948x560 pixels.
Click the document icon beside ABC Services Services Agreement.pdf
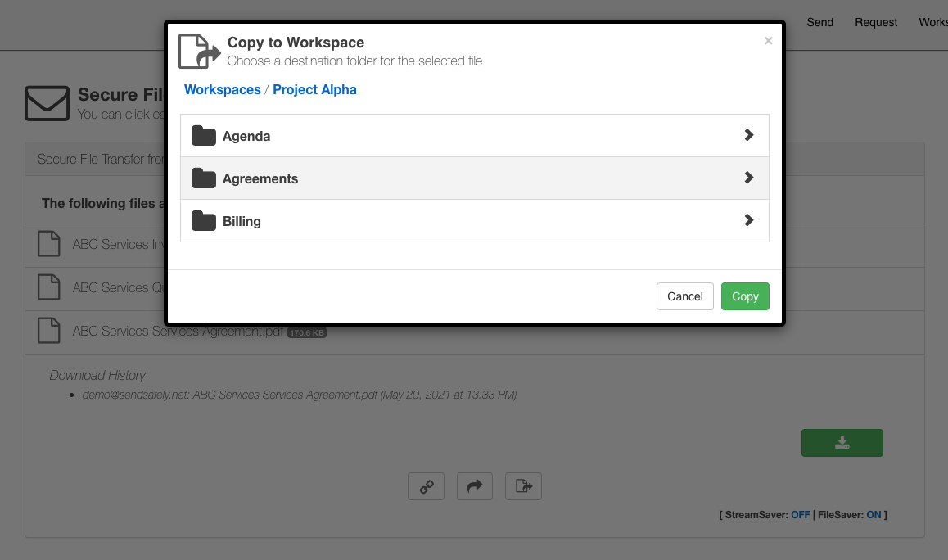tap(48, 331)
